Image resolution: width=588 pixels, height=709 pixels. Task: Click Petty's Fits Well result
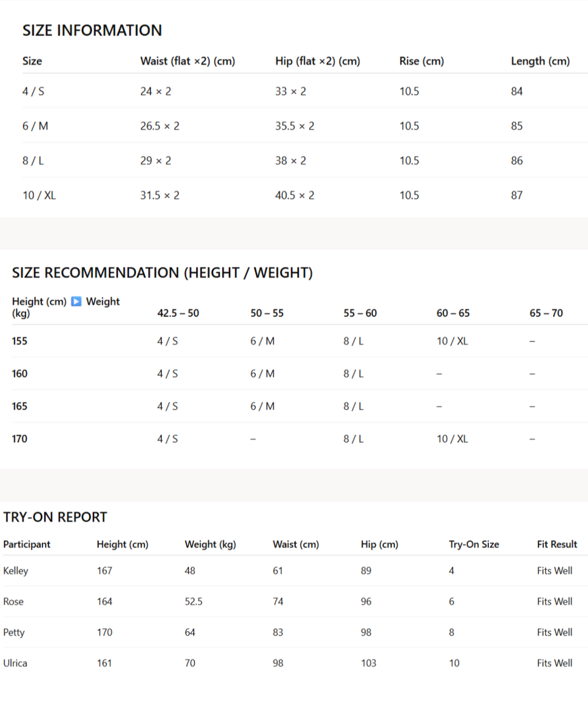tap(554, 632)
